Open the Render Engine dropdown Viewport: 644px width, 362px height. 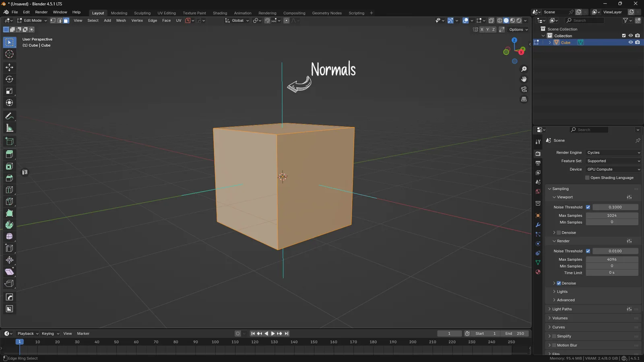tap(613, 153)
